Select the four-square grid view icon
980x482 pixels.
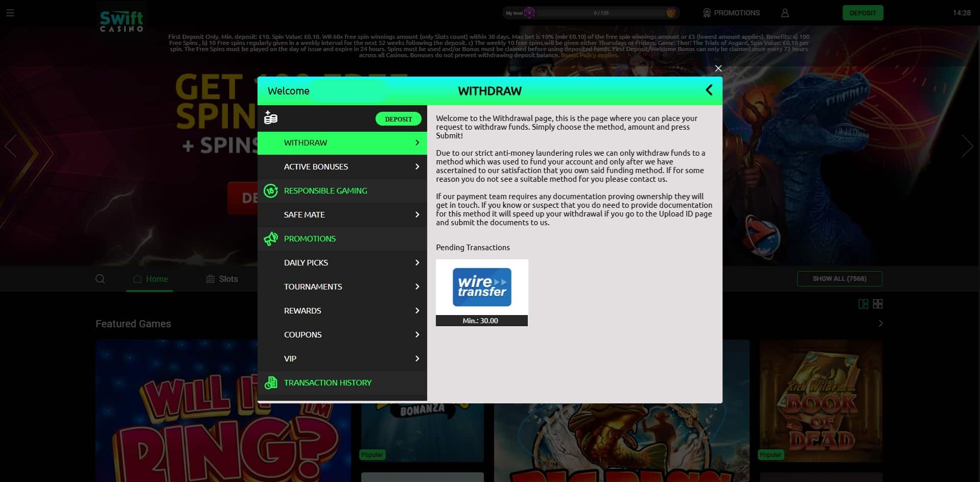pyautogui.click(x=878, y=304)
